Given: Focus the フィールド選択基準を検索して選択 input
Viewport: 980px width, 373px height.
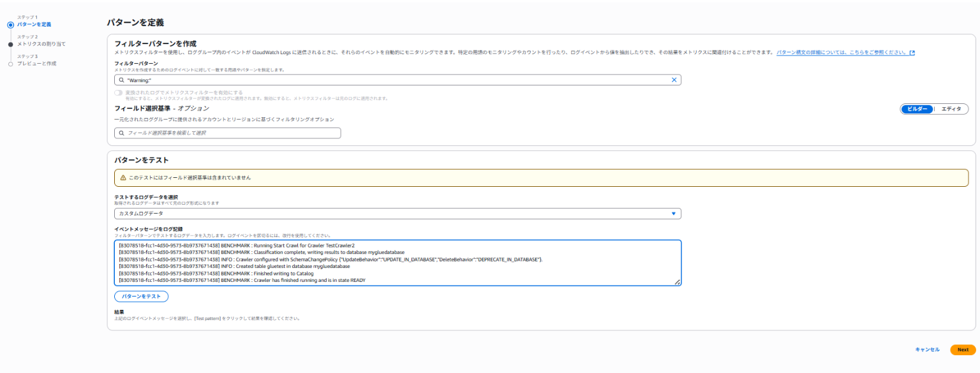Looking at the screenshot, I should 230,133.
